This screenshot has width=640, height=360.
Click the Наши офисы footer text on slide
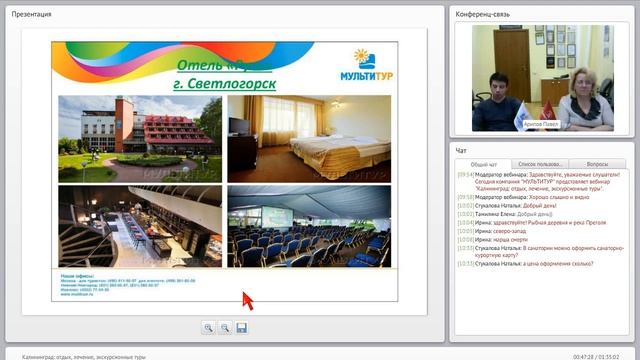pyautogui.click(x=77, y=276)
